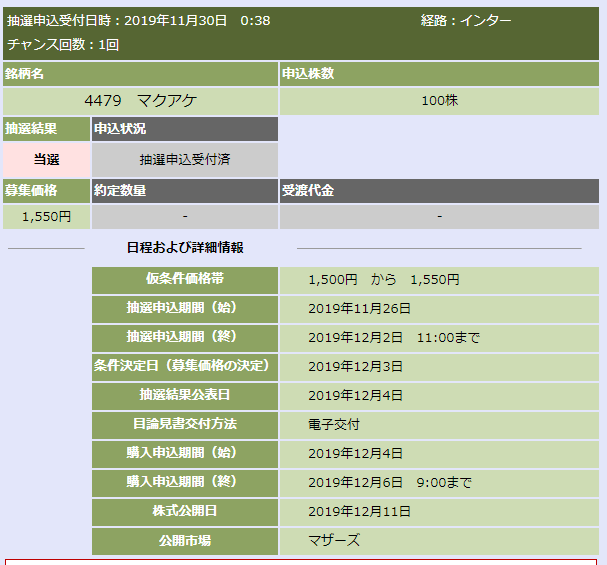Click the チャンス回数：1回 text
This screenshot has width=607, height=565.
tap(63, 45)
